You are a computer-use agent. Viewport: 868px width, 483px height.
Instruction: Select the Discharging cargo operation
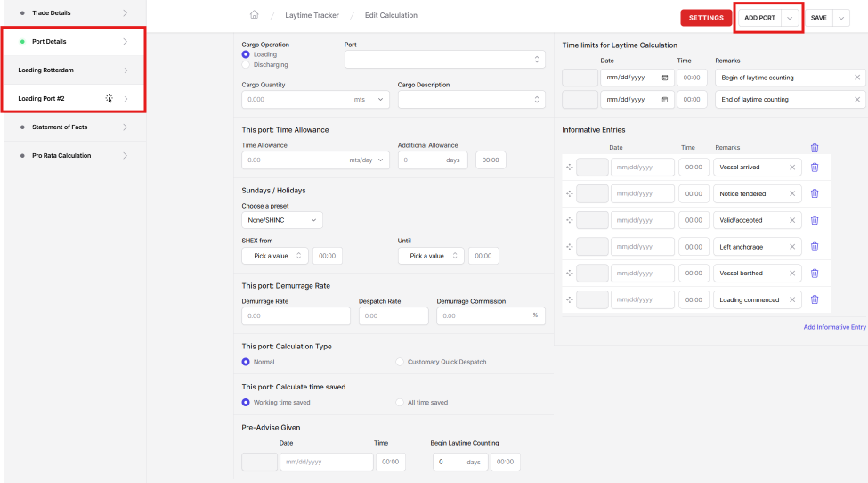coord(247,65)
